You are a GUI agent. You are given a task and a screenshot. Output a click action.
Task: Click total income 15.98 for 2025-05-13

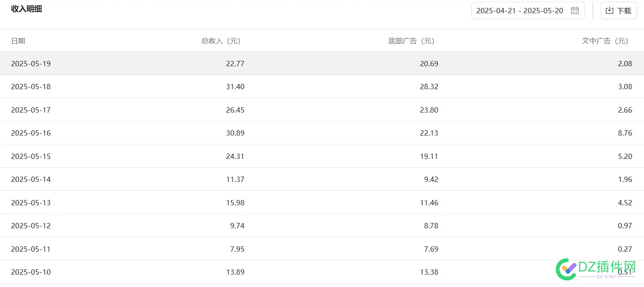235,203
